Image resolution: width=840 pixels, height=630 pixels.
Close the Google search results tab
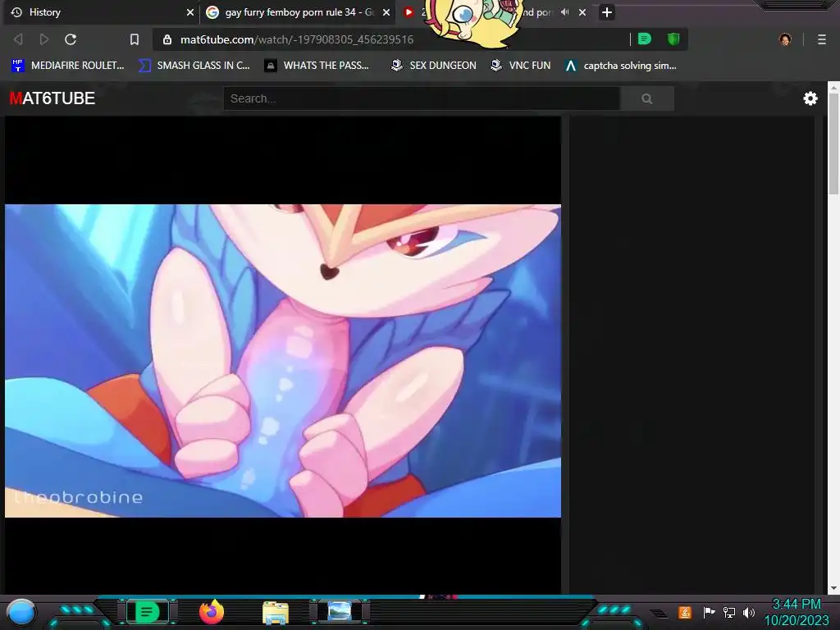386,12
